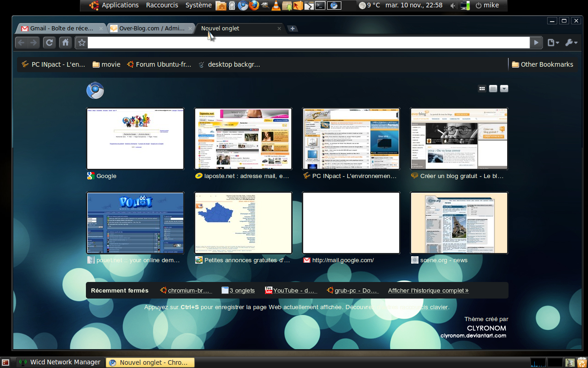This screenshot has height=368, width=588.
Task: Focus the address bar field
Action: coord(309,43)
